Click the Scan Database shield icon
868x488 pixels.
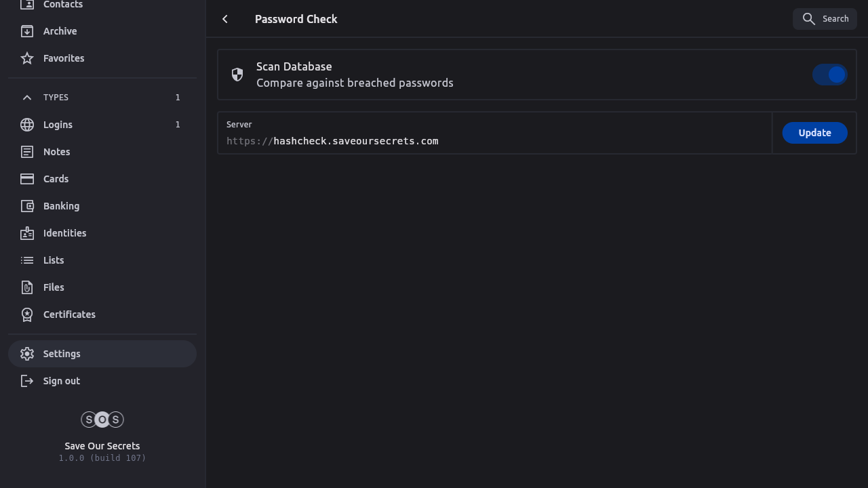tap(237, 75)
